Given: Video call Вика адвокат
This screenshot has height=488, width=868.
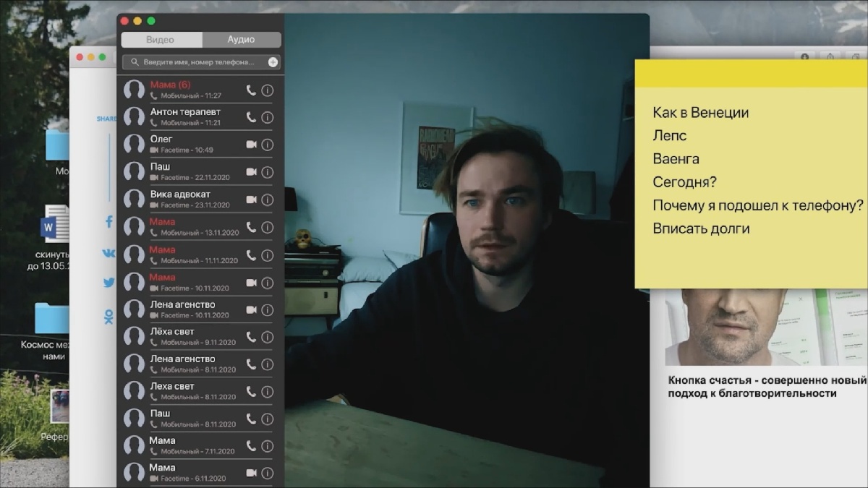Looking at the screenshot, I should [251, 200].
